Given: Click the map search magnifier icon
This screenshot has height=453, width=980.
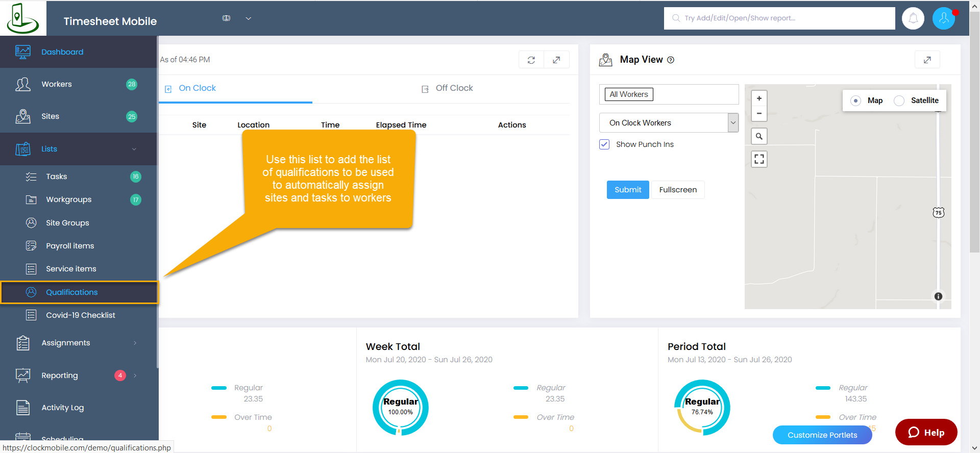Looking at the screenshot, I should coord(759,136).
